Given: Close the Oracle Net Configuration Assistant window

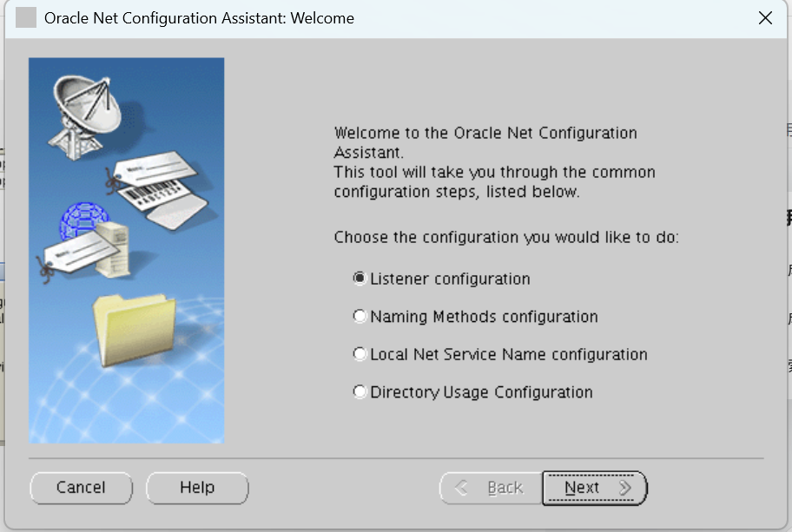Looking at the screenshot, I should point(765,17).
